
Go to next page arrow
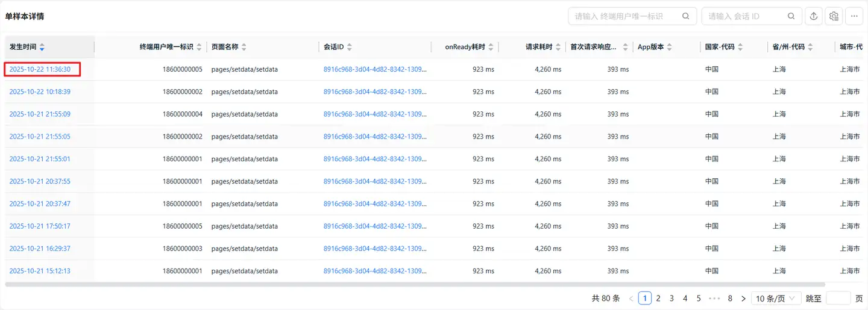744,298
